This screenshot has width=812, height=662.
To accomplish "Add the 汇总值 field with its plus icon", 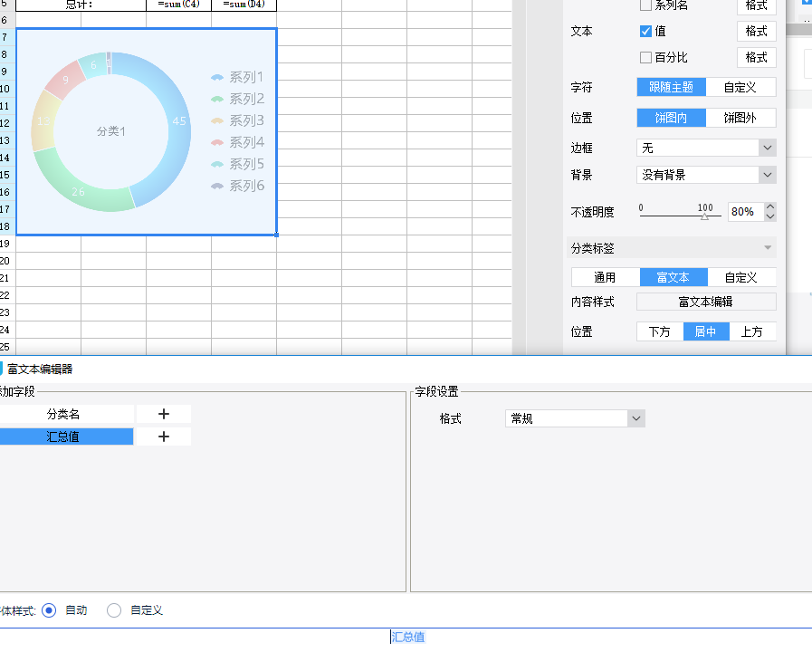I will pos(164,437).
